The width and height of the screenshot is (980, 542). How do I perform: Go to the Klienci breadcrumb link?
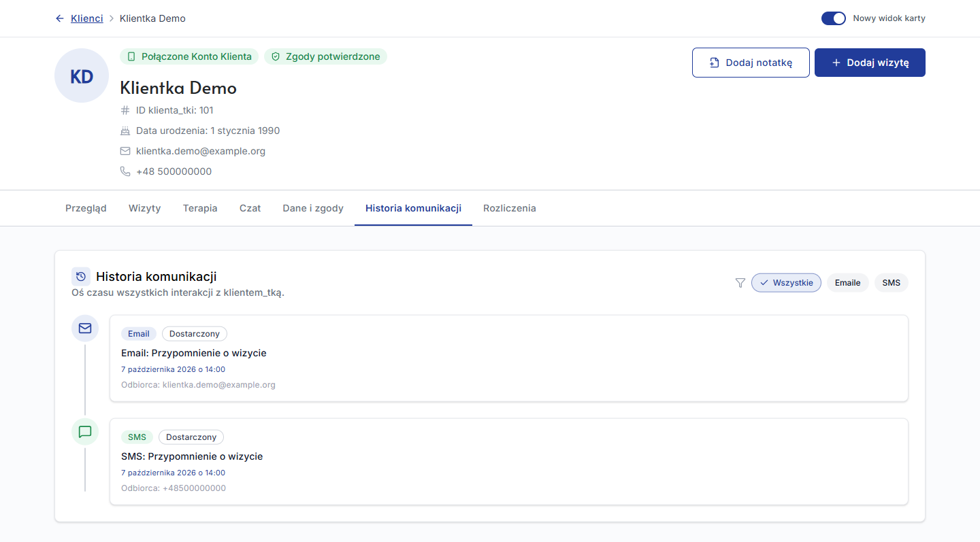click(x=87, y=18)
